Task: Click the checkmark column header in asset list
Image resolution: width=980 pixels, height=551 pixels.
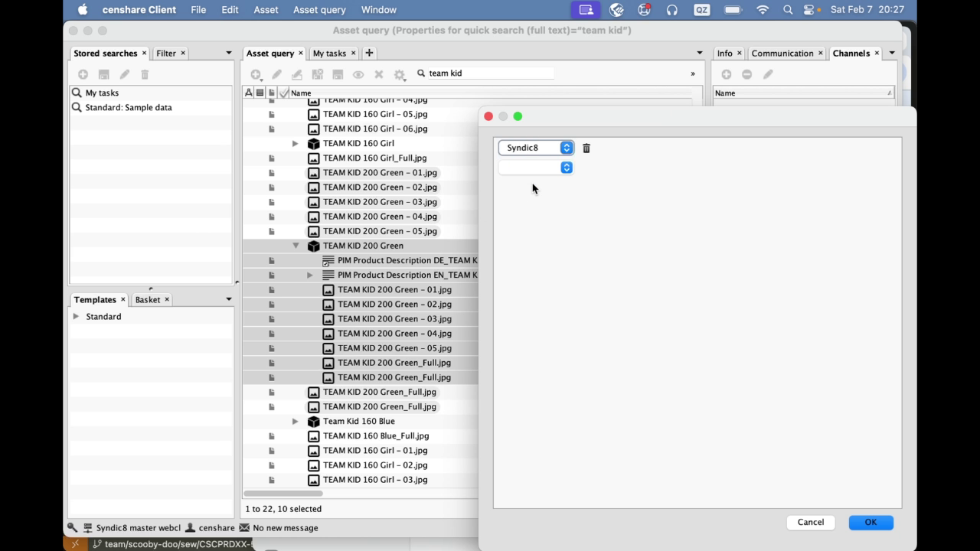Action: 283,93
